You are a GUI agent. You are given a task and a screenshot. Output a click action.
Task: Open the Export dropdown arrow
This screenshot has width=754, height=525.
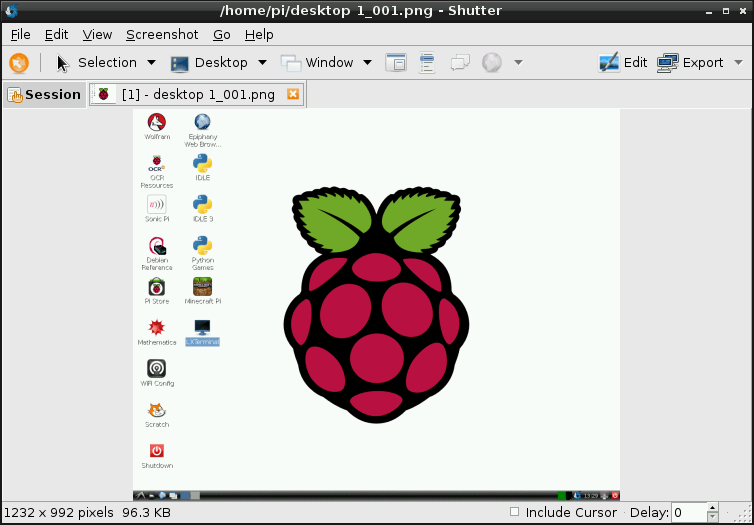coord(739,63)
